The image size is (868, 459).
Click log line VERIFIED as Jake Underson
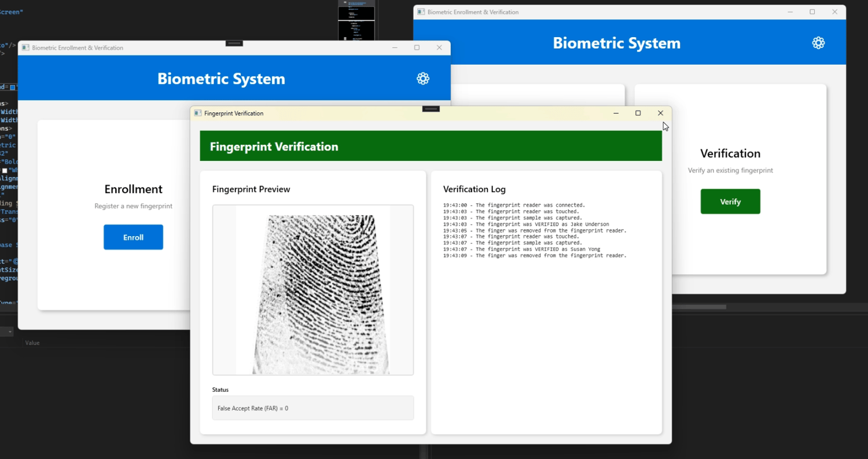tap(526, 224)
